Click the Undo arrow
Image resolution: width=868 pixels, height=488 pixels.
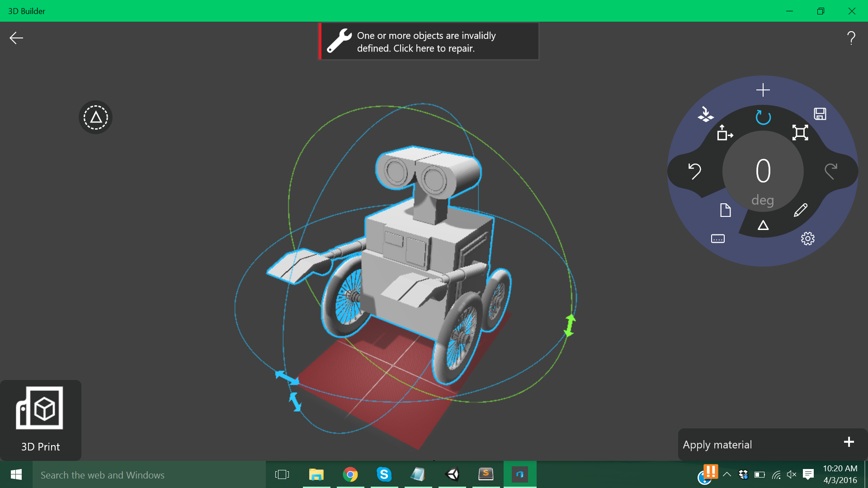tap(694, 171)
